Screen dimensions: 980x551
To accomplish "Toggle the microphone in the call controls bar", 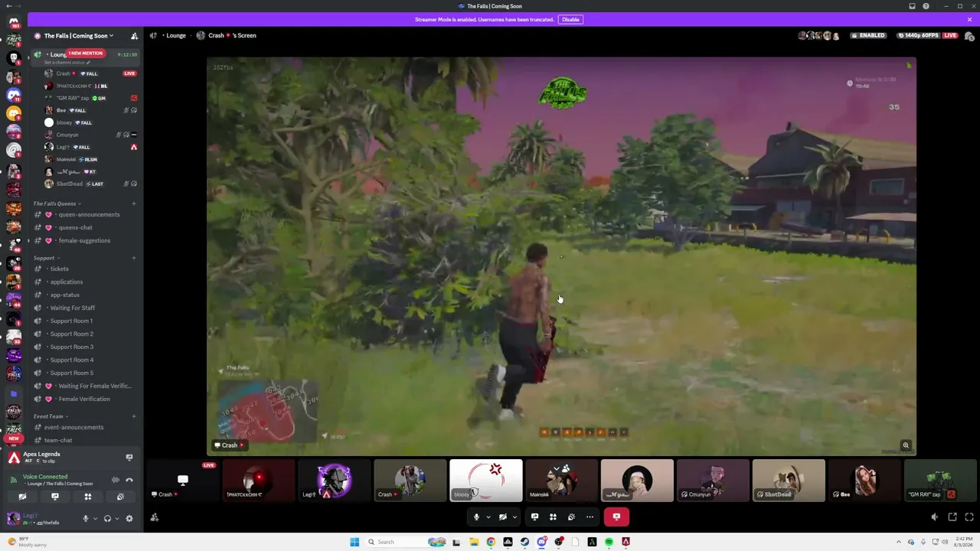I will pos(476,517).
